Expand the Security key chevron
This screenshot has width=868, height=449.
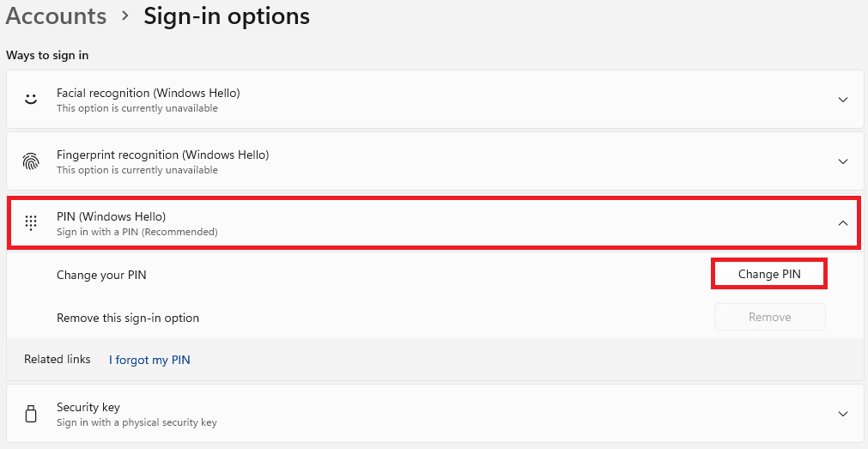[843, 414]
